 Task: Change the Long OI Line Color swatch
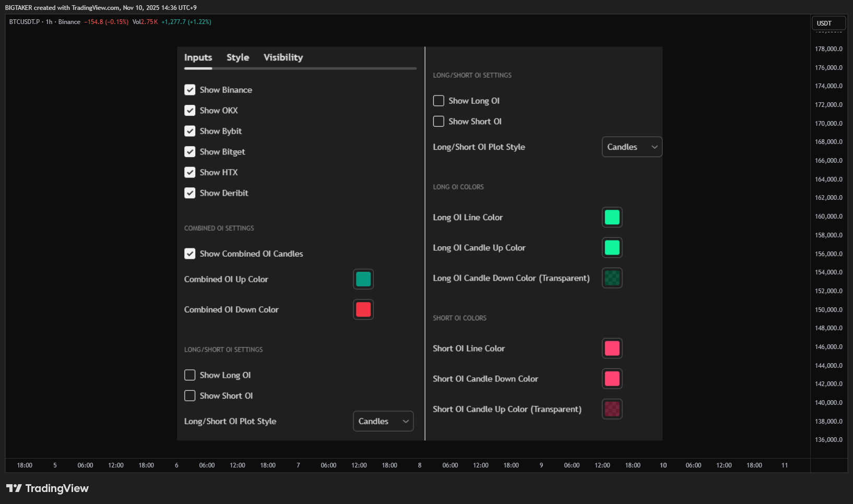[x=612, y=217]
